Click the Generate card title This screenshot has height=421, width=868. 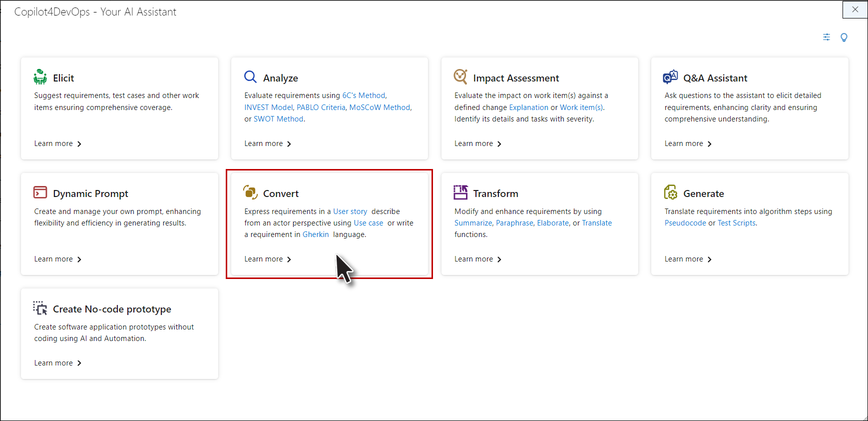[703, 193]
